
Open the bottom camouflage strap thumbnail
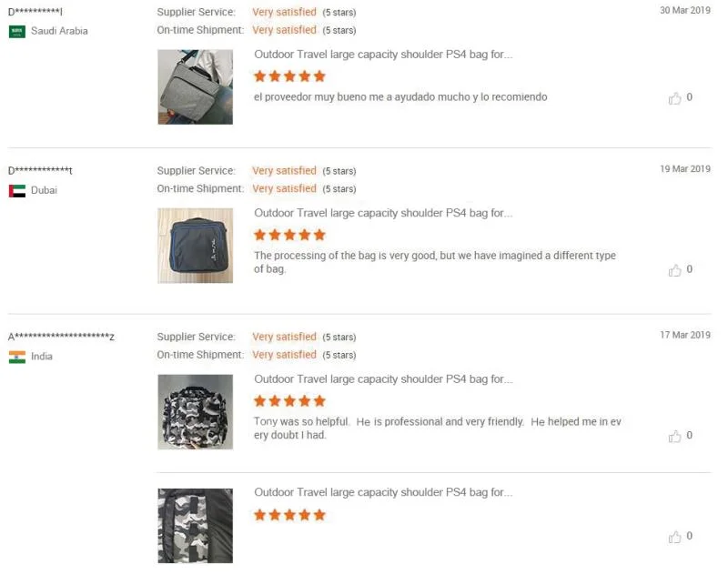tap(195, 526)
